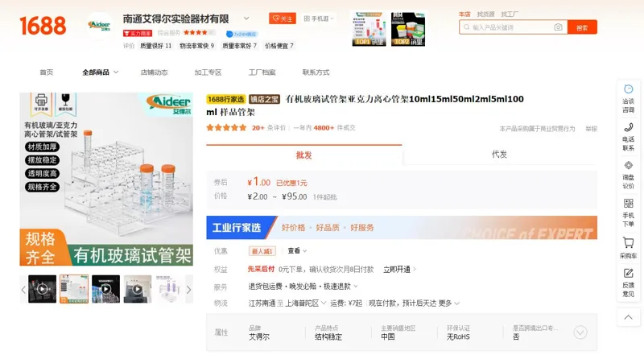The image size is (644, 355).
Task: Click the 价格便宜 7 review tag
Action: tap(279, 46)
